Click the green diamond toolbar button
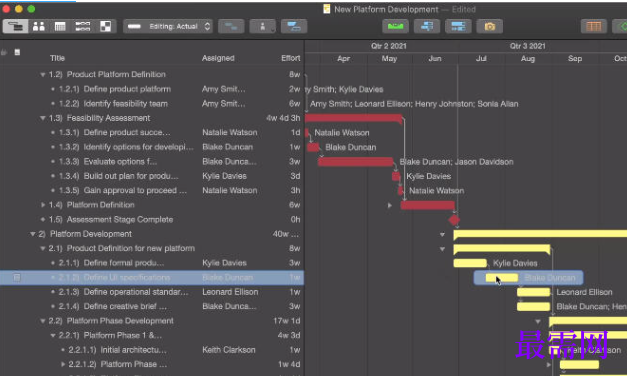The image size is (627, 376). 620,26
